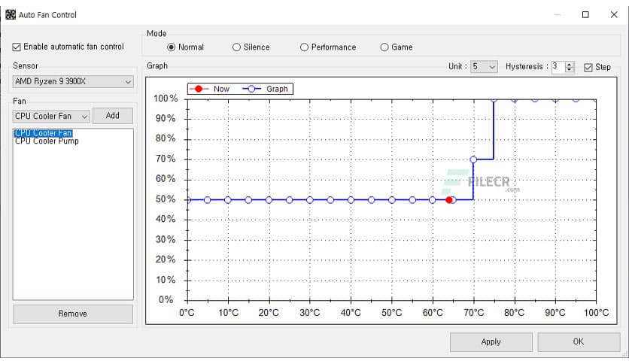Click the graph point at 60°C, 50%
Screen dimensions: 629x364
point(432,199)
